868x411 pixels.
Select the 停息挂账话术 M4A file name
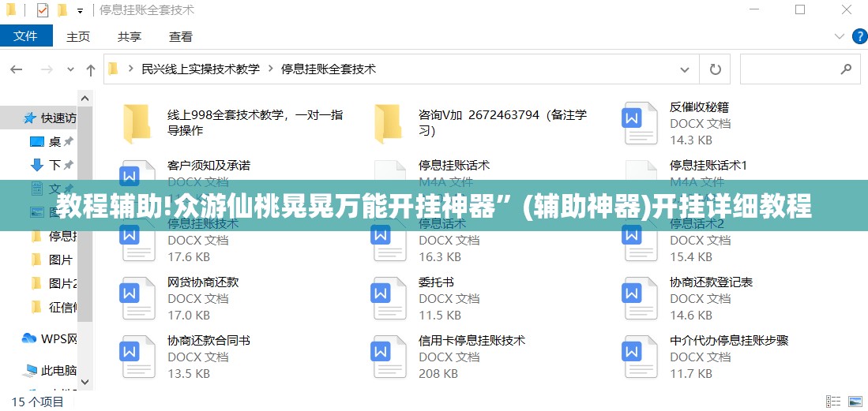point(454,165)
